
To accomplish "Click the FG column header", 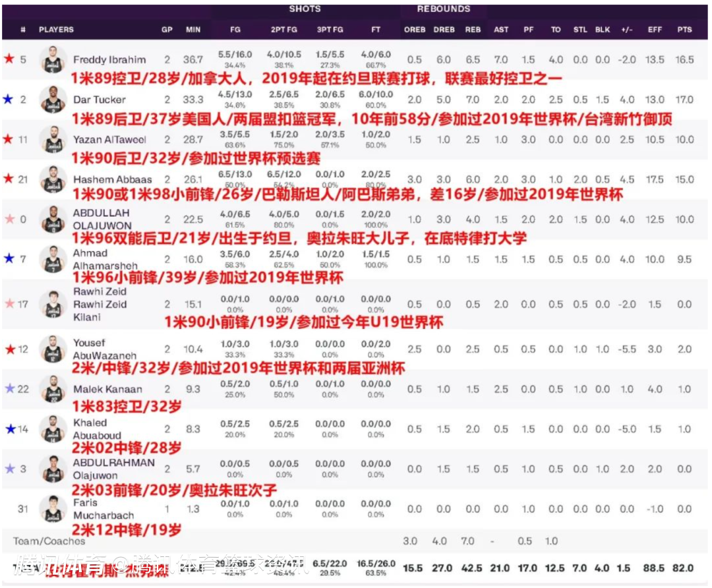I will [x=235, y=30].
